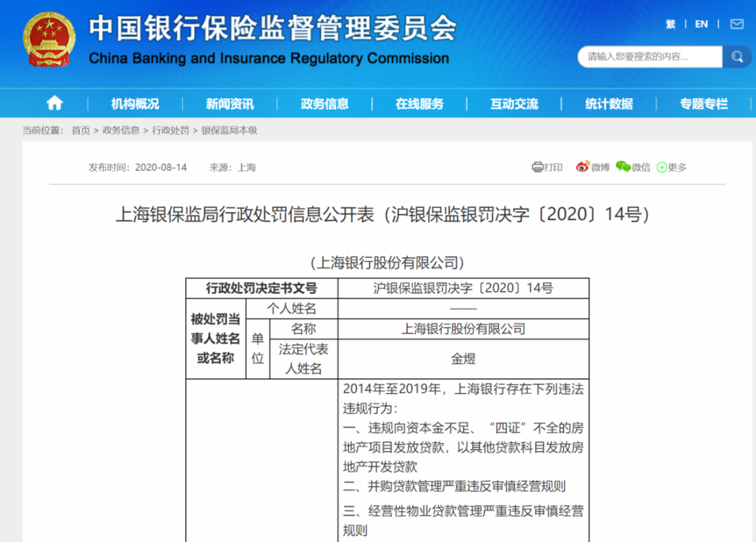Click the search magnifier button
756x542 pixels.
(737, 57)
